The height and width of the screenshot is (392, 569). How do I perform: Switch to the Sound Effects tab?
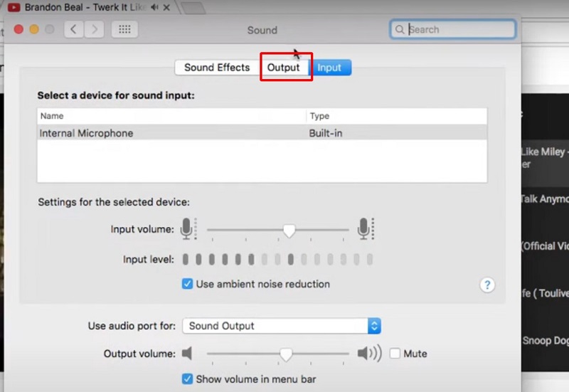pos(217,68)
